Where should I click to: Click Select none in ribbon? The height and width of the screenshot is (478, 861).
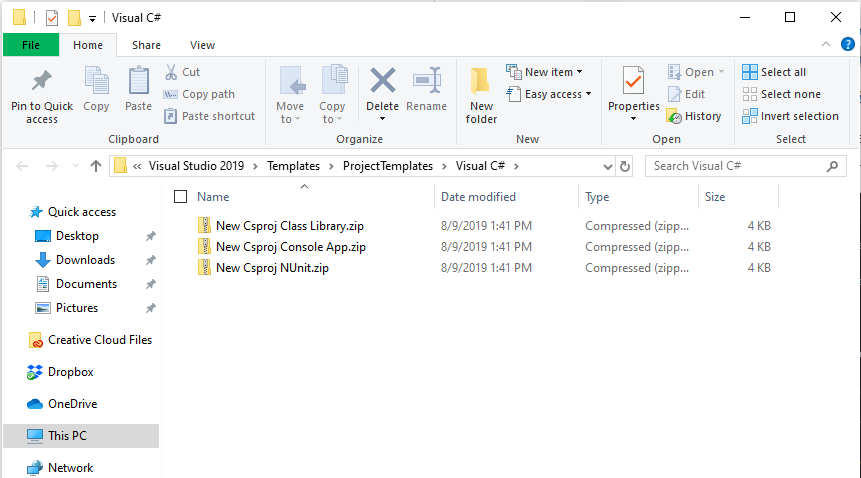click(x=781, y=94)
